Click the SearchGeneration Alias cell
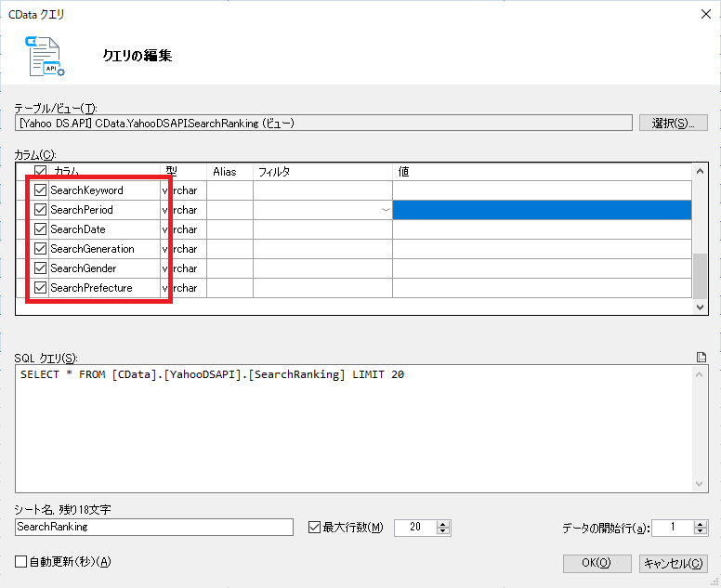The width and height of the screenshot is (721, 588). (x=229, y=249)
